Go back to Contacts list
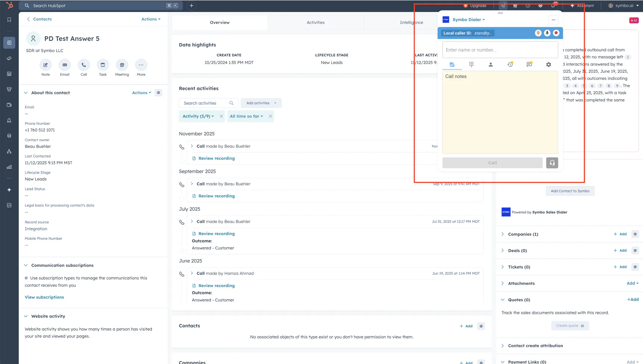 39,19
